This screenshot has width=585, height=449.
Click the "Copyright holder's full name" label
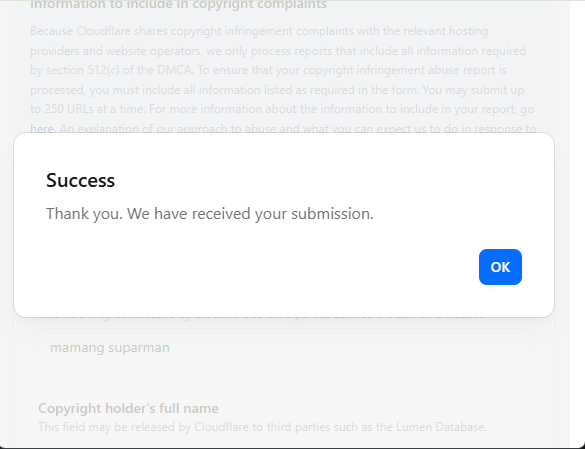click(128, 408)
